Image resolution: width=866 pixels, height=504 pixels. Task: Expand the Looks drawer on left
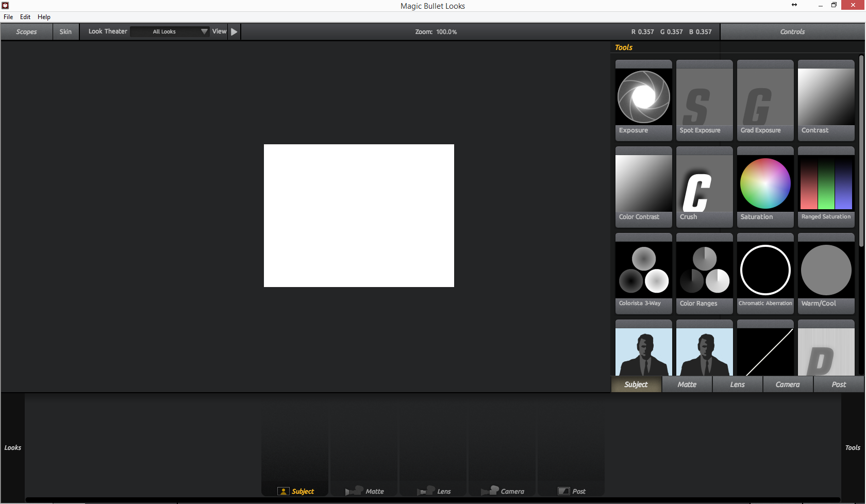(13, 447)
